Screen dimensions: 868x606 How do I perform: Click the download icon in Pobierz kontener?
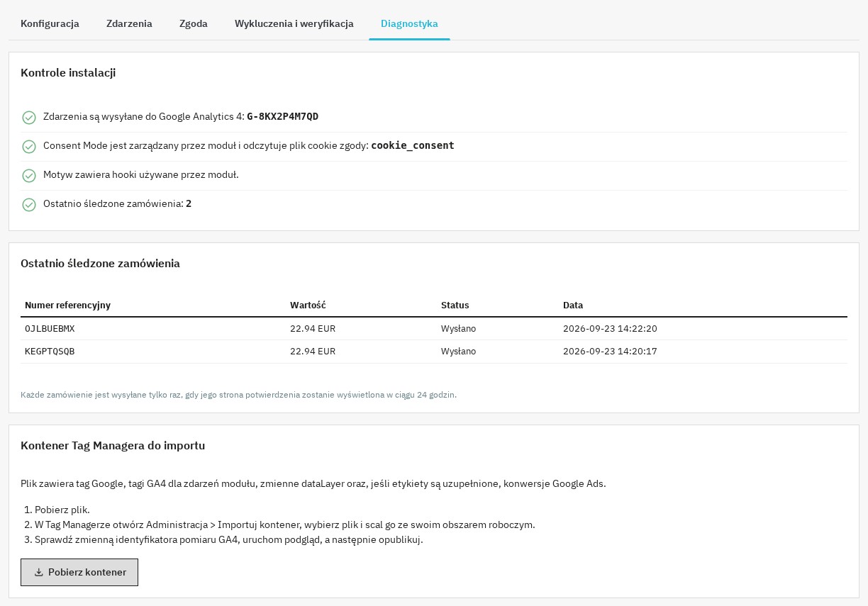tap(39, 573)
